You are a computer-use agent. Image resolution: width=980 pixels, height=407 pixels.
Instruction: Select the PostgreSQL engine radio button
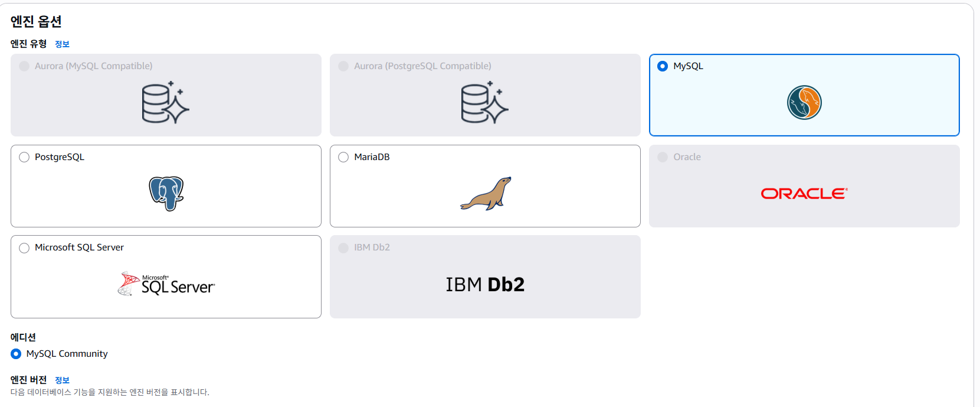[24, 157]
